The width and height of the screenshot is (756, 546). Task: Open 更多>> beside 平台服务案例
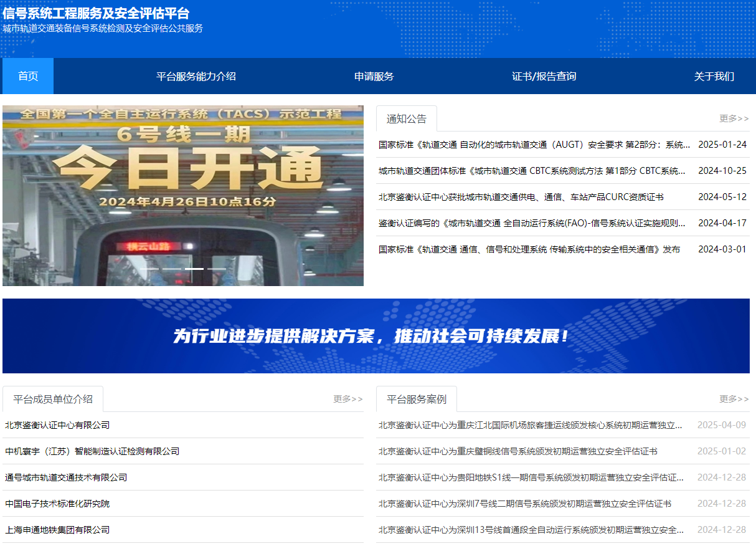coord(734,399)
